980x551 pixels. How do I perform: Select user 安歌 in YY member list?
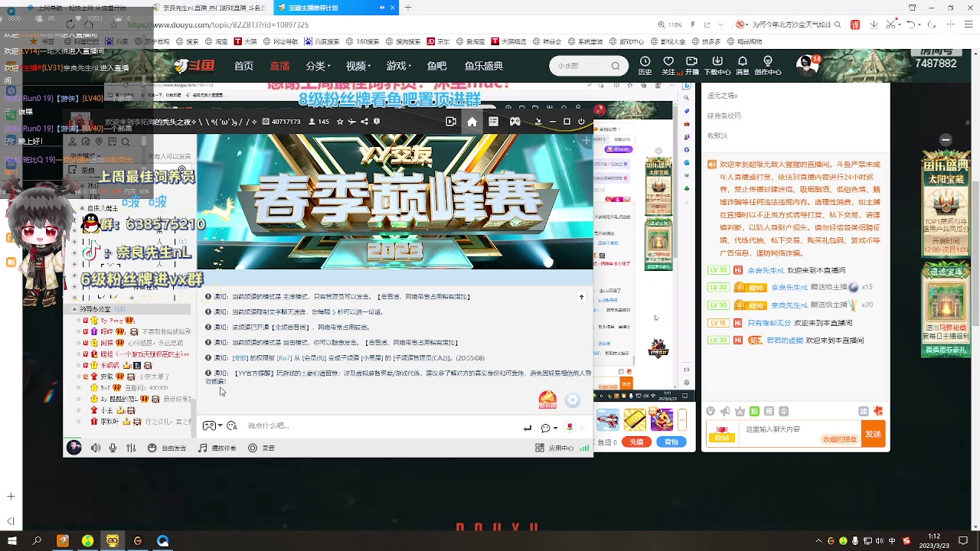tap(106, 377)
